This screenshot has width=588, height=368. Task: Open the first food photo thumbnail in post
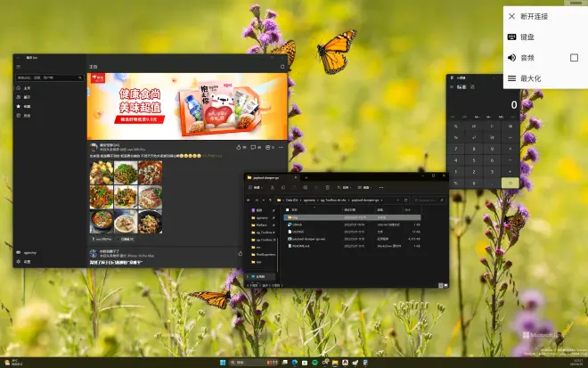pyautogui.click(x=101, y=171)
